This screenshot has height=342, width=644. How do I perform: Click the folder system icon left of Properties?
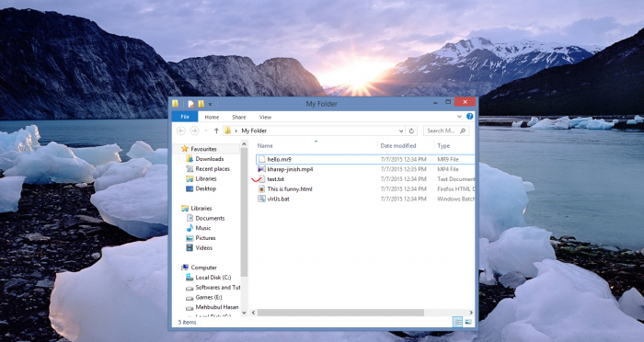176,104
